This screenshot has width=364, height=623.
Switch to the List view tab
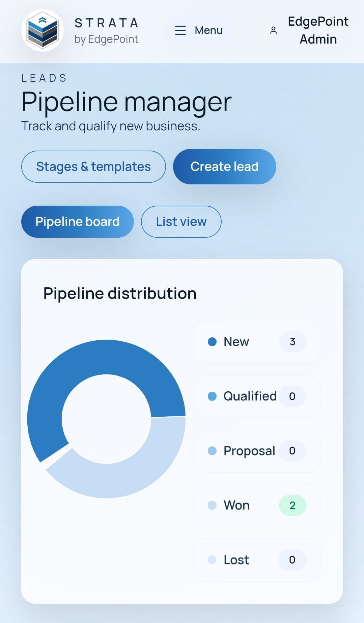click(x=181, y=222)
